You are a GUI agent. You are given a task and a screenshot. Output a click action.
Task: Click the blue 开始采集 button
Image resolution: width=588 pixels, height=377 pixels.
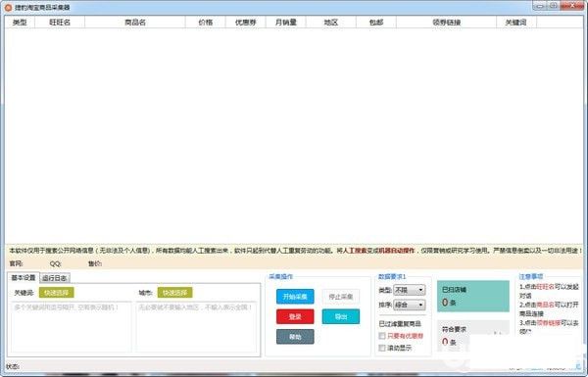click(x=295, y=297)
